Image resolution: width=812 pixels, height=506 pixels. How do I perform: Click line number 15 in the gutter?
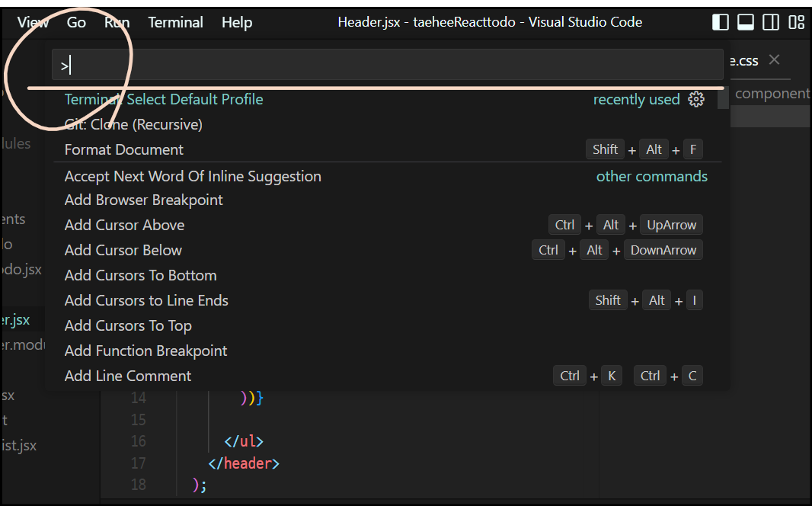139,420
